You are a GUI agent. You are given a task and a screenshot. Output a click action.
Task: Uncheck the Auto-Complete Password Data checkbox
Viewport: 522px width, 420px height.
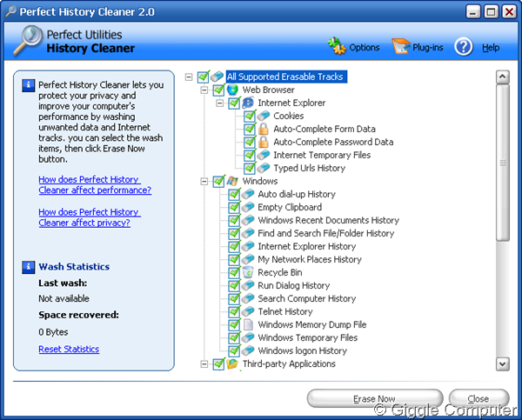coord(250,142)
